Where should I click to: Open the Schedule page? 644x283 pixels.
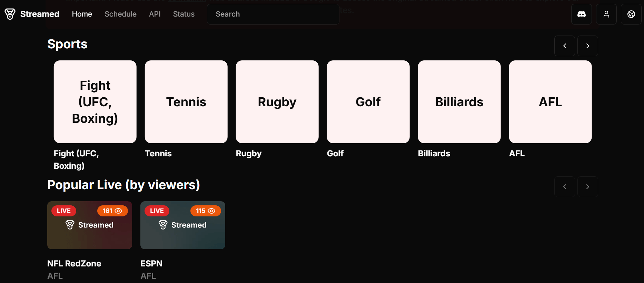tap(120, 14)
